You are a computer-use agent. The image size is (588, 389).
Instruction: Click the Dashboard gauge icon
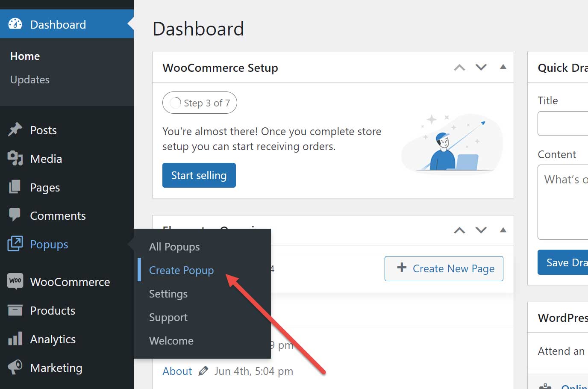click(15, 24)
